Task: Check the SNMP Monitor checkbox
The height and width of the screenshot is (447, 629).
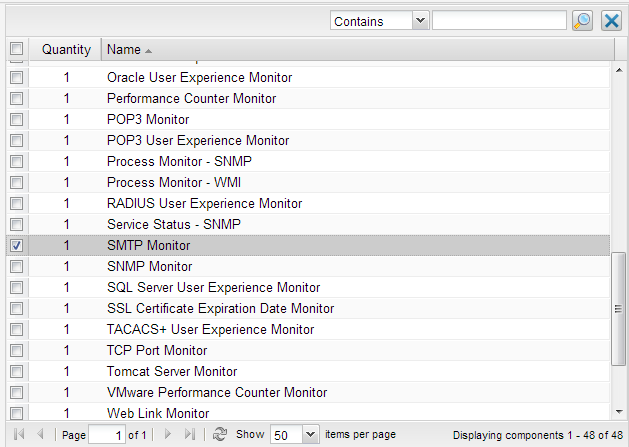Action: point(17,266)
